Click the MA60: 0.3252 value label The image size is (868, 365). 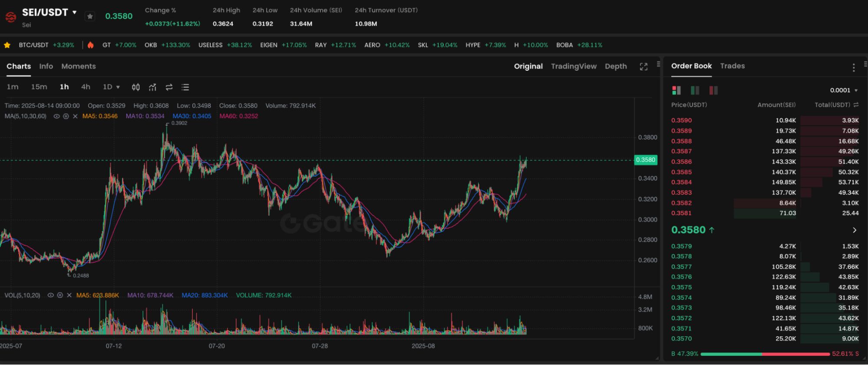[239, 116]
